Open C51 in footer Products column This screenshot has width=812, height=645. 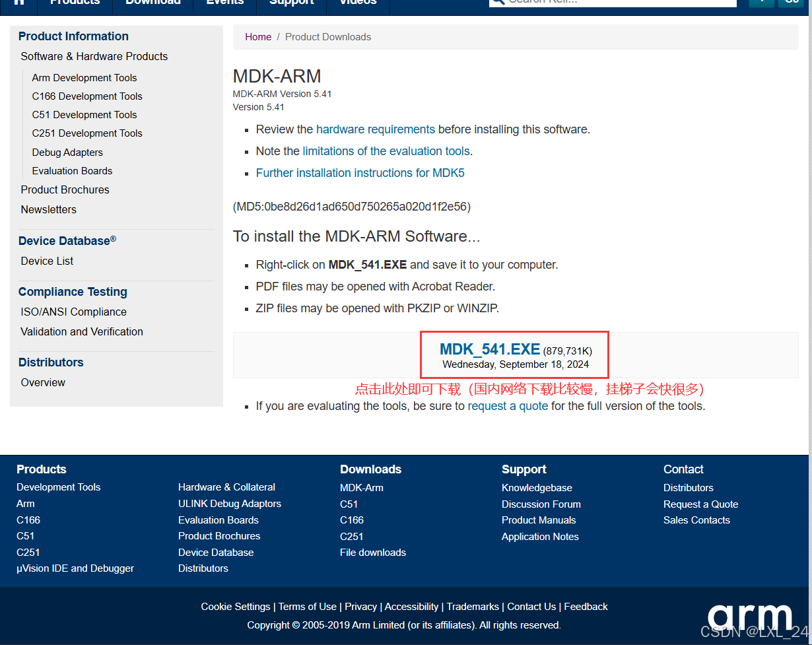pyautogui.click(x=25, y=536)
